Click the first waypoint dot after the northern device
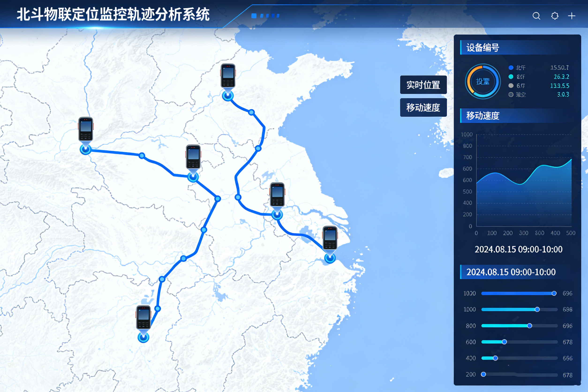Image resolution: width=588 pixels, height=392 pixels. pos(252,112)
